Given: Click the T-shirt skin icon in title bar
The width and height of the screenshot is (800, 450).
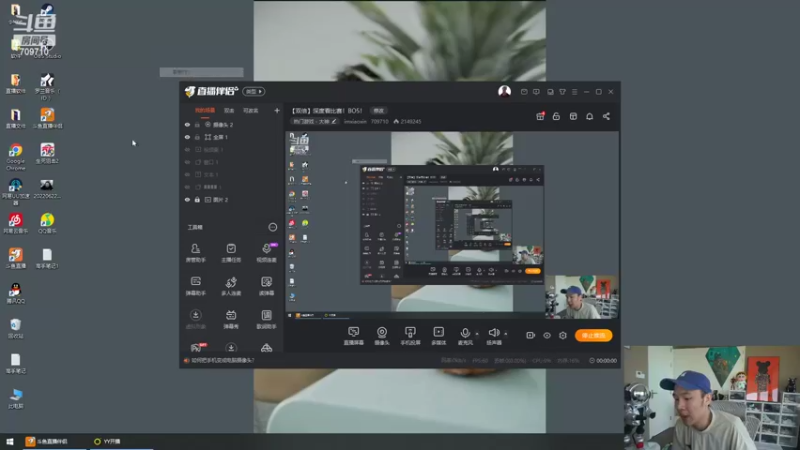Looking at the screenshot, I should [x=562, y=92].
